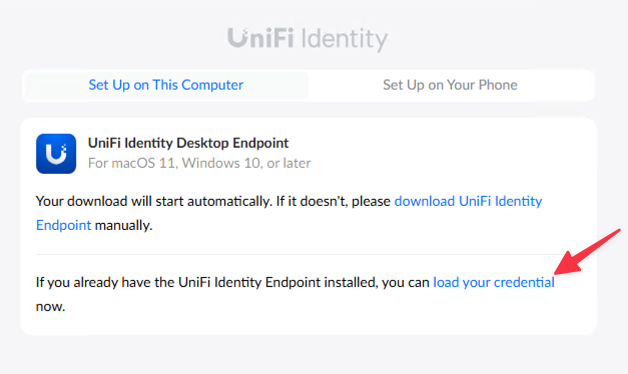Click the U glyph in the header logo
The height and width of the screenshot is (374, 628).
pos(238,37)
